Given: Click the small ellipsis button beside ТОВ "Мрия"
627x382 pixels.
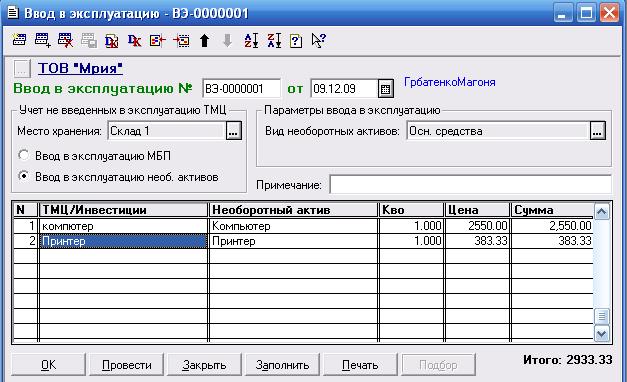Looking at the screenshot, I should coord(22,69).
